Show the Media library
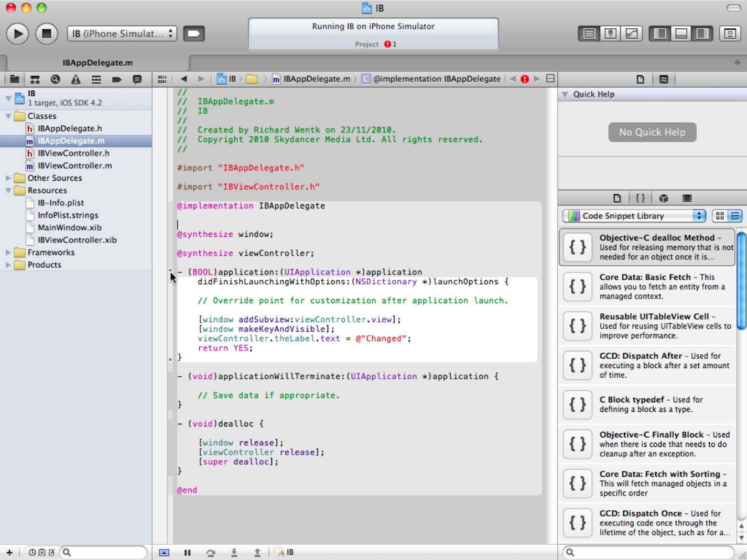 pyautogui.click(x=687, y=198)
